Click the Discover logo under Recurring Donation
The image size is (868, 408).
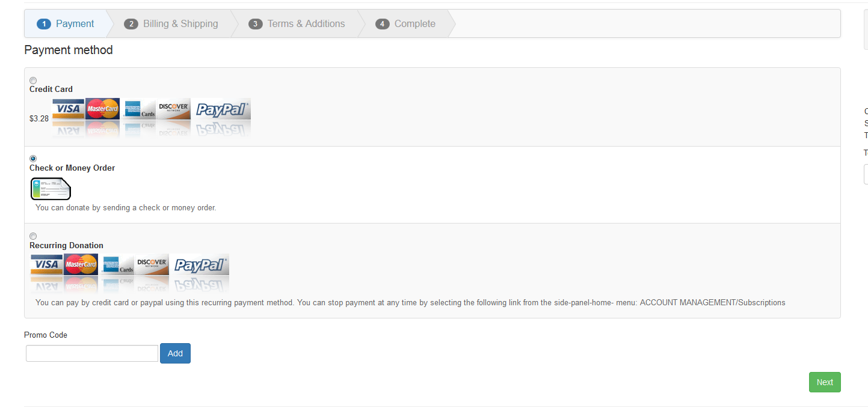(152, 264)
